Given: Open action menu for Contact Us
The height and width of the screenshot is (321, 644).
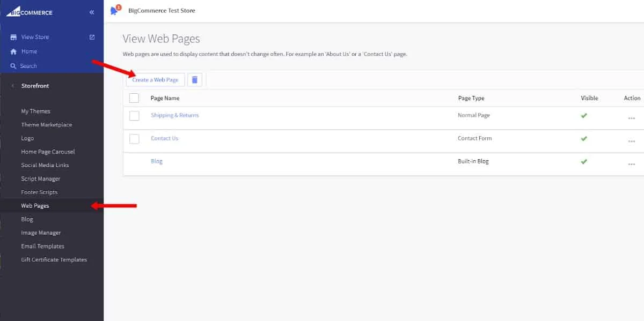Looking at the screenshot, I should click(631, 141).
